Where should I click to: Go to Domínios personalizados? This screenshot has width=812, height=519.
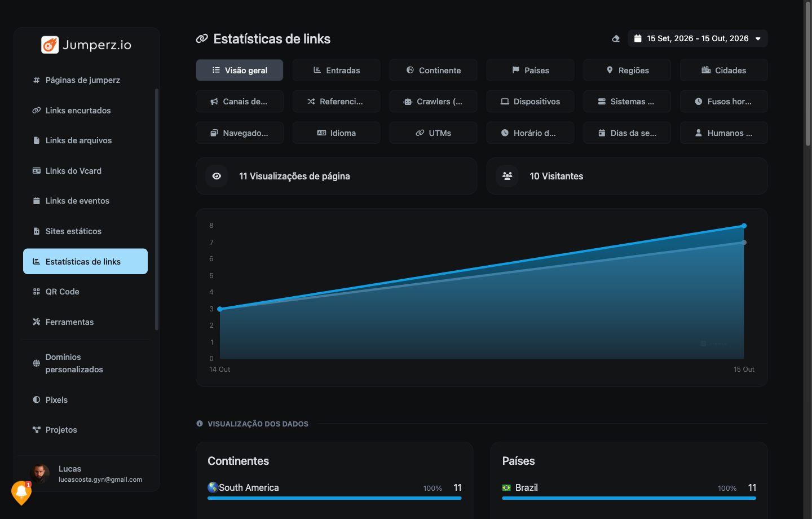point(85,363)
